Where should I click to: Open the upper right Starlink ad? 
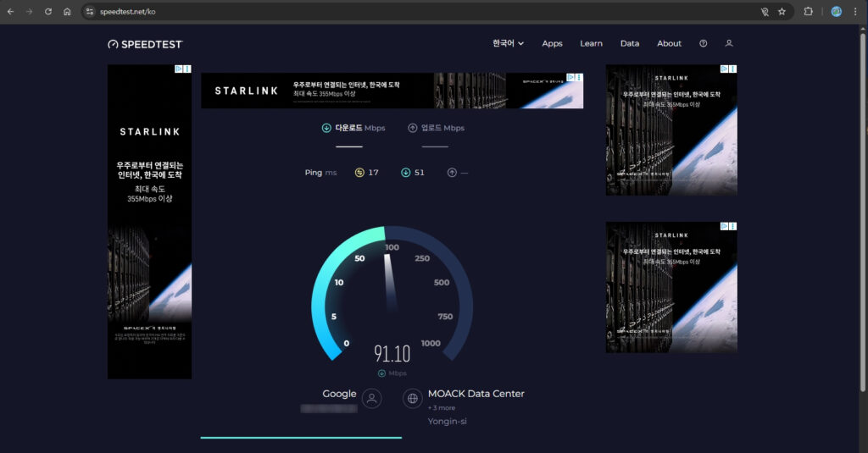671,130
